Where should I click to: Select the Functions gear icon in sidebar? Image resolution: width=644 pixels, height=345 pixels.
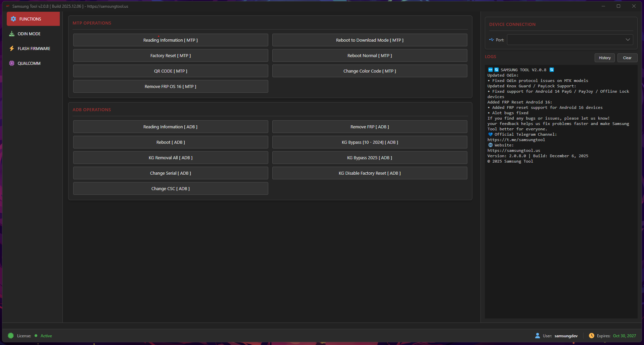point(13,19)
